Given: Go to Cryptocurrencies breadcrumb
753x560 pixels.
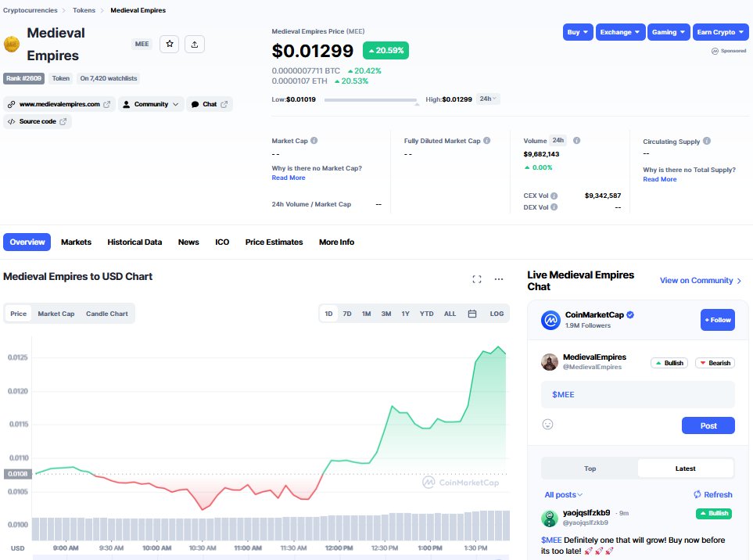Looking at the screenshot, I should (x=30, y=10).
